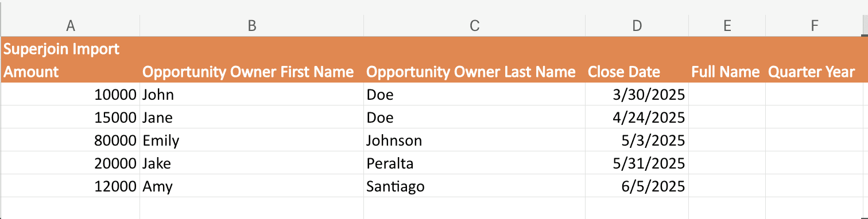Image resolution: width=868 pixels, height=219 pixels.
Task: Select column E header
Action: pos(727,25)
